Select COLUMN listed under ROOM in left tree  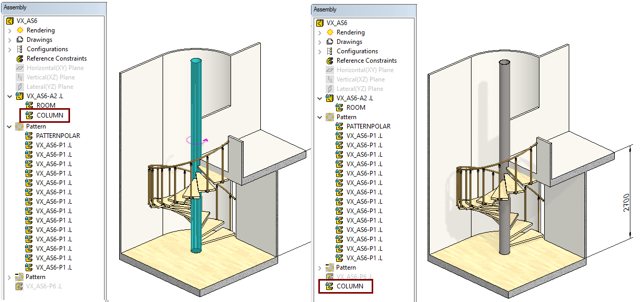[x=49, y=115]
